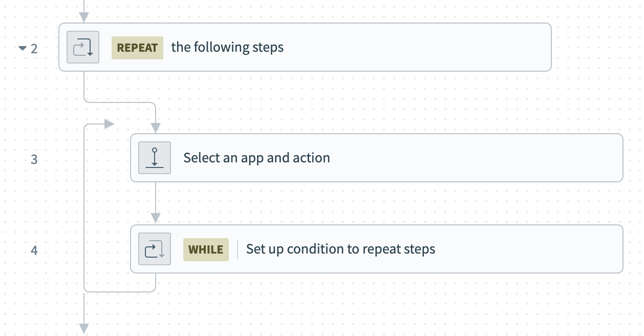Image resolution: width=644 pixels, height=336 pixels.
Task: Select step number 2 label
Action: tap(34, 49)
